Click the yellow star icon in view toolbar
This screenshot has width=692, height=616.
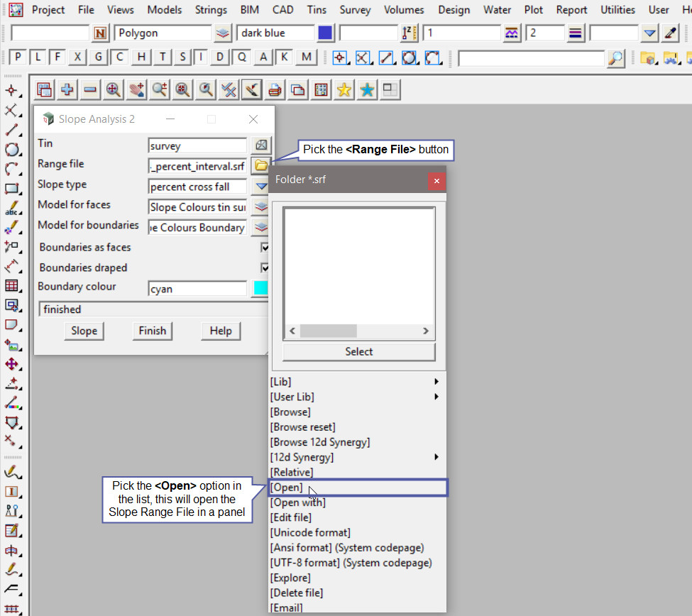point(344,89)
